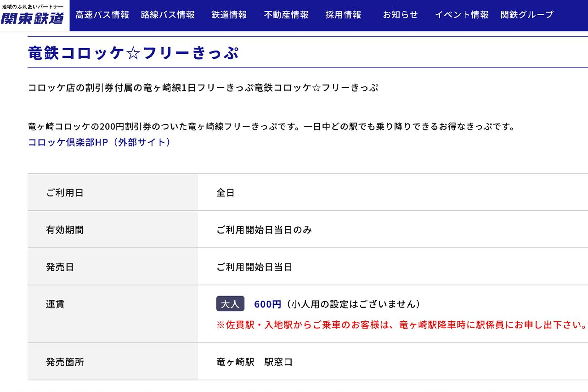
Task: Select the ご利用日 row label
Action: [65, 193]
